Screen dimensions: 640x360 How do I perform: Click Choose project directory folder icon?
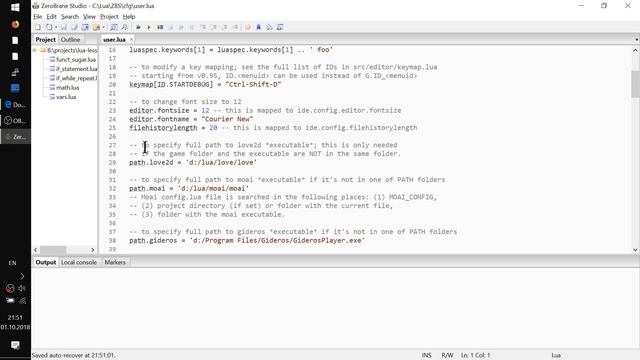(96, 27)
